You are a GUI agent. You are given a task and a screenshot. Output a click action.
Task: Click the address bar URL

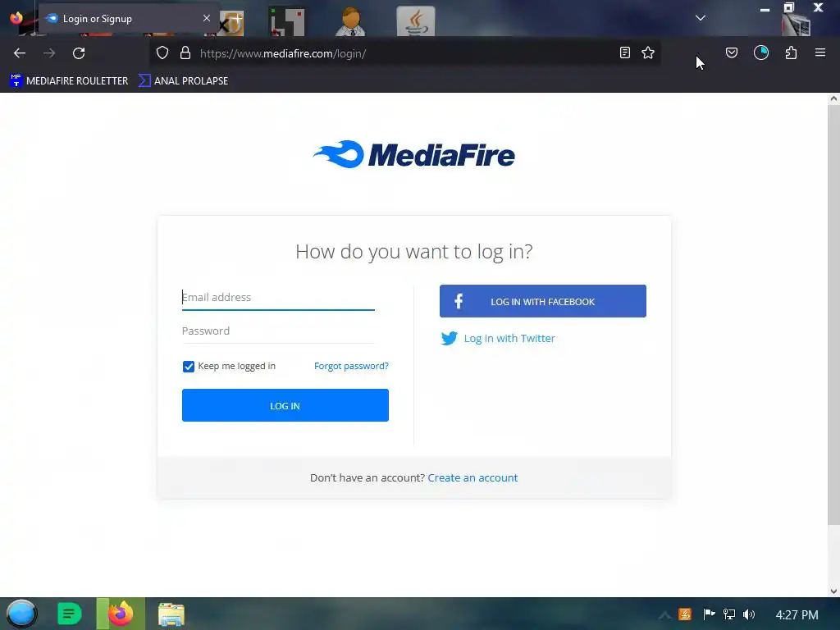(x=283, y=53)
